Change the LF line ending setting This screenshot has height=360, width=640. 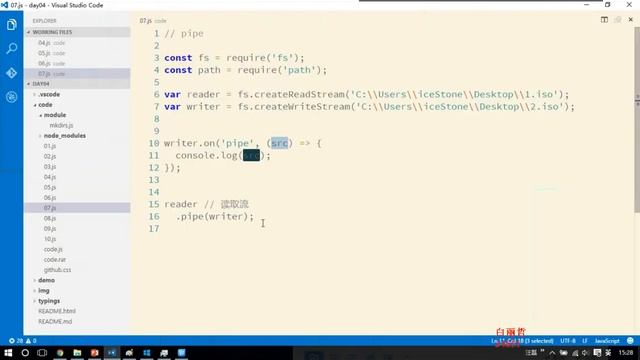585,340
